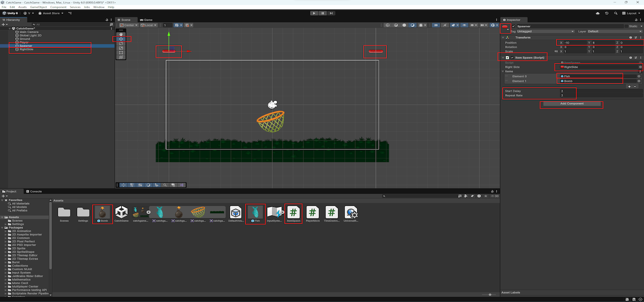Open the GameObject menu
The width and height of the screenshot is (644, 302).
[39, 7]
